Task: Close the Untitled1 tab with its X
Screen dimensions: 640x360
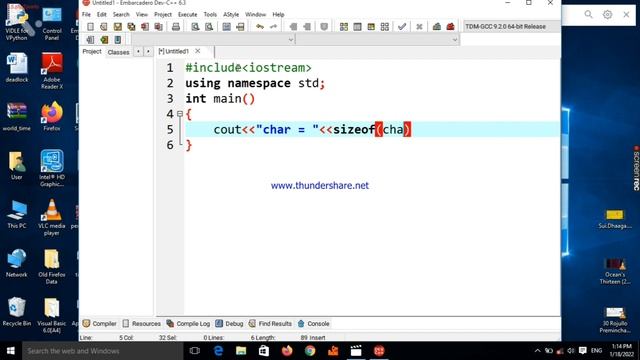Action: click(198, 51)
